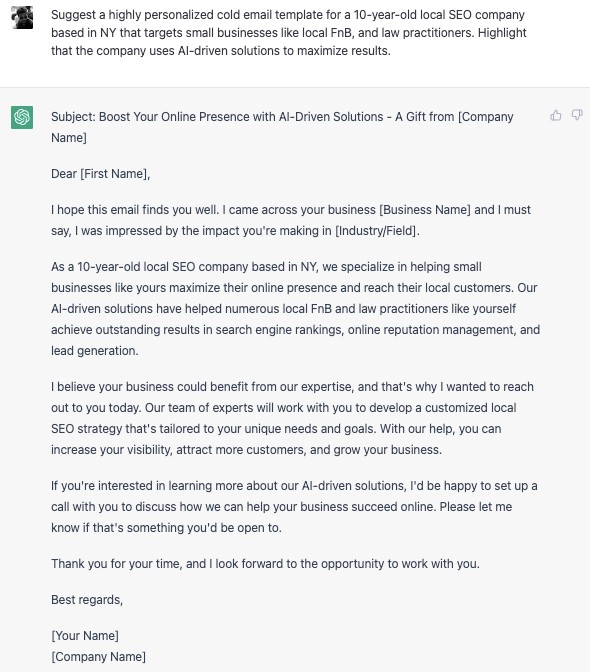This screenshot has height=672, width=590.
Task: Click the 'increase your visibility, attract more customers' line
Action: (246, 450)
